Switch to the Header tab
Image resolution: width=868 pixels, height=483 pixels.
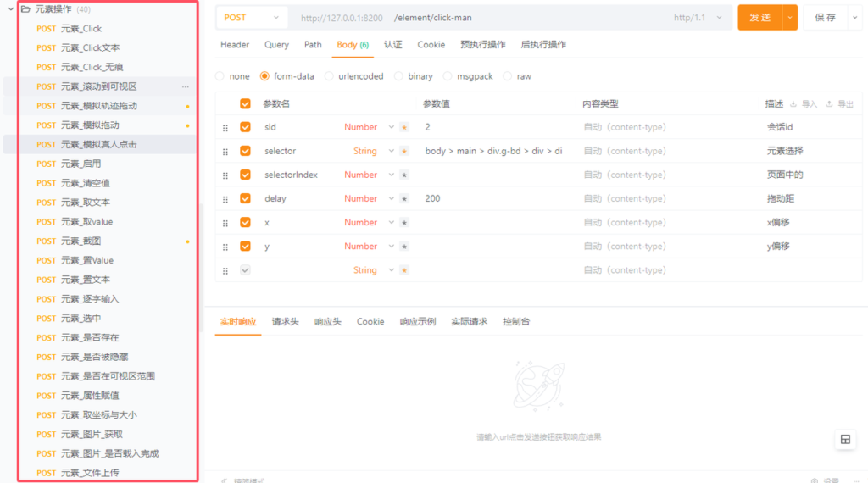coord(235,45)
